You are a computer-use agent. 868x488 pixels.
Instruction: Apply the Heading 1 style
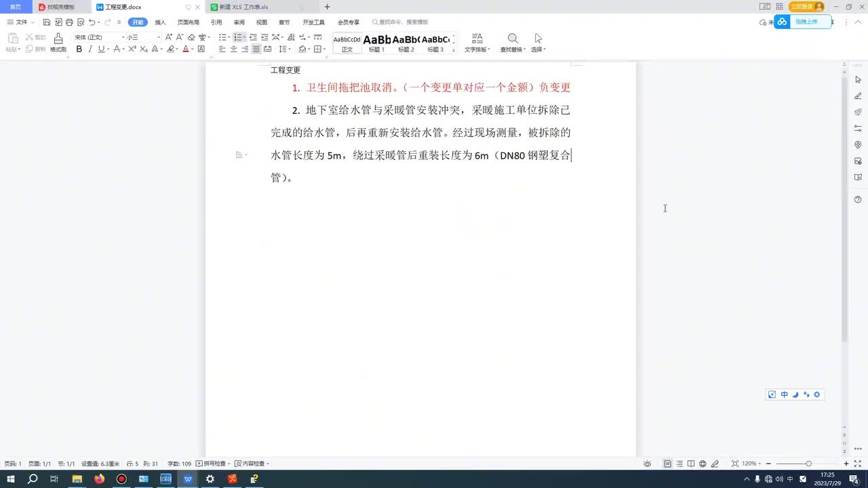pyautogui.click(x=377, y=43)
